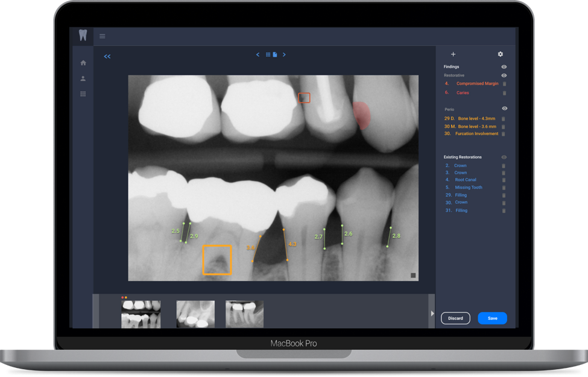Open the grid apps sidebar icon

point(83,94)
